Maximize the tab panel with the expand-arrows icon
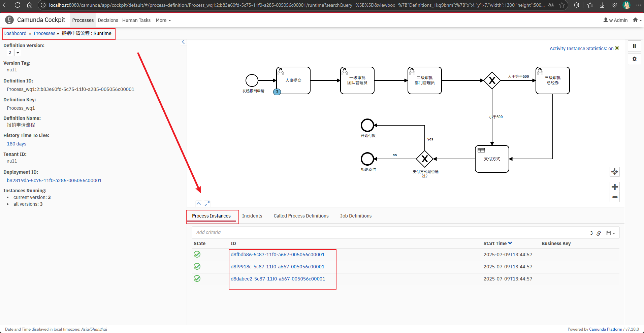644x333 pixels. (207, 203)
